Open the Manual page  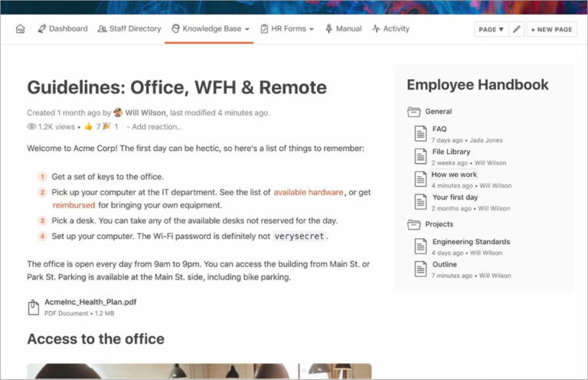[x=344, y=29]
